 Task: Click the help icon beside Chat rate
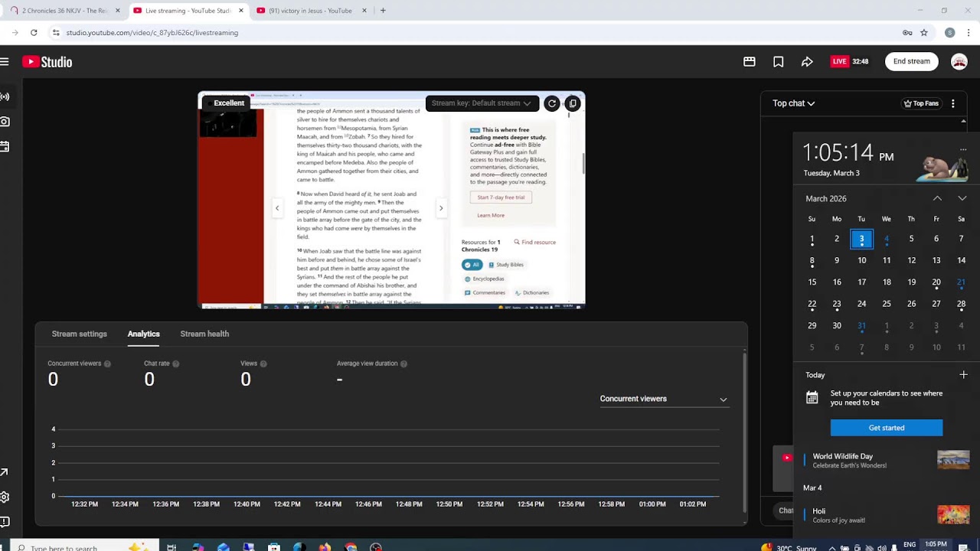point(176,364)
